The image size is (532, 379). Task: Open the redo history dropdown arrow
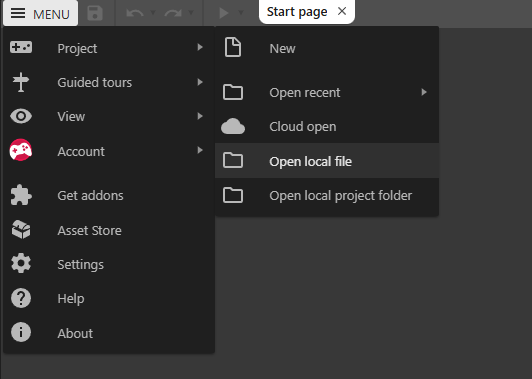point(191,13)
